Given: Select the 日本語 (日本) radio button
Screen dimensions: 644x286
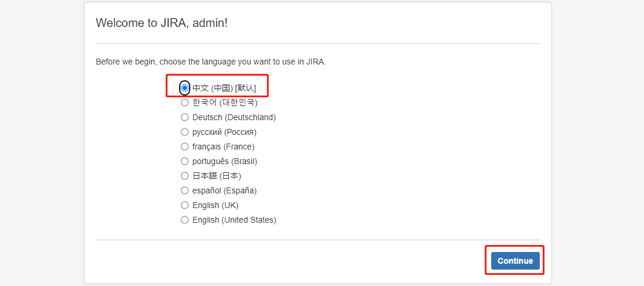Looking at the screenshot, I should [184, 176].
